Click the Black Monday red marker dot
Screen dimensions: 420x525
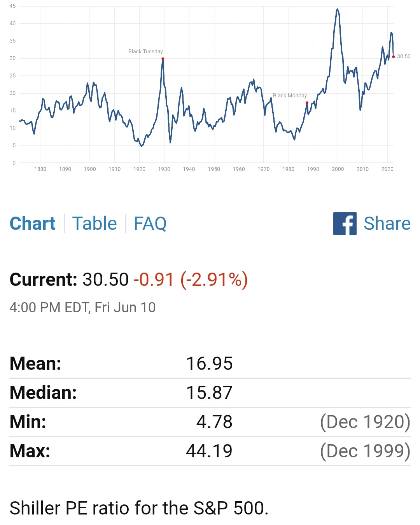pos(307,103)
